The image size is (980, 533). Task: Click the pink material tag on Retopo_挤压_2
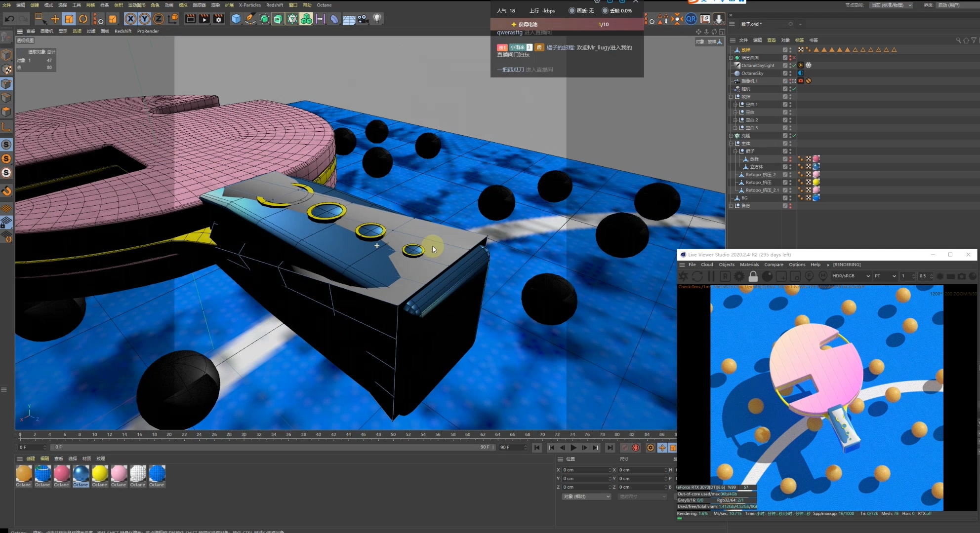click(x=816, y=174)
